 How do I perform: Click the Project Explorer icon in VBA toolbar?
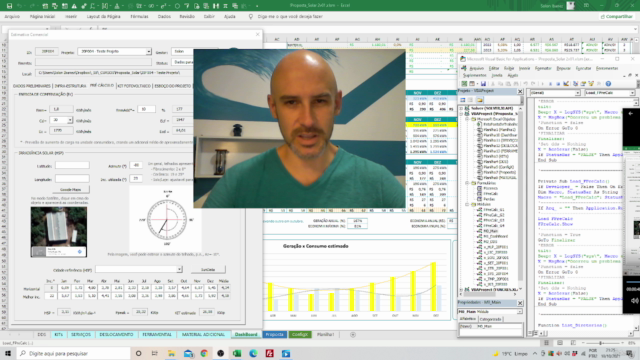576,84
